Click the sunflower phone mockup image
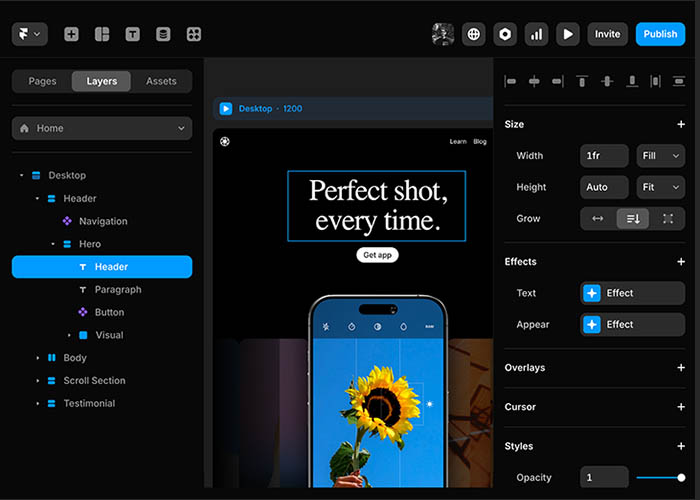 pyautogui.click(x=378, y=392)
